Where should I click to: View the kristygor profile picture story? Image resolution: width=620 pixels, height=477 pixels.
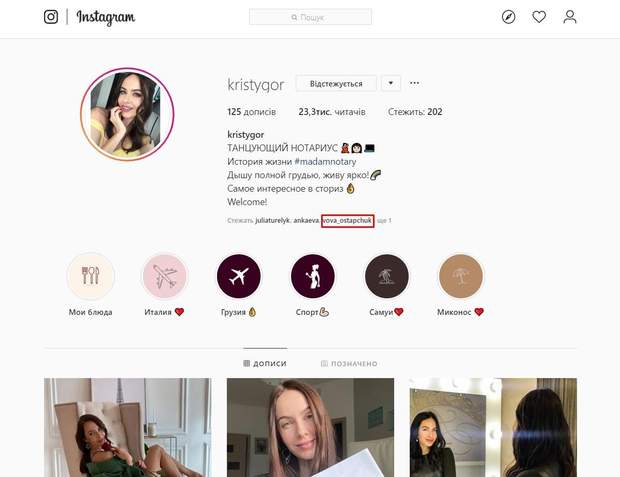127,114
